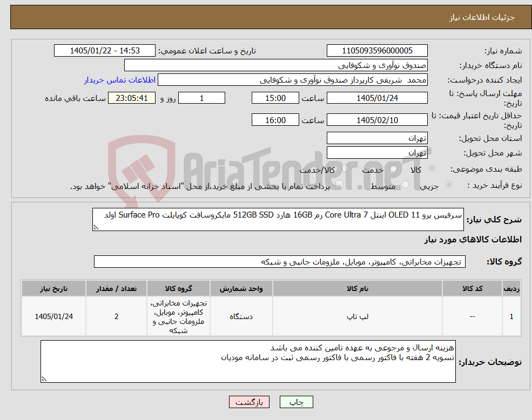
Task: Click the price validity time 16:00 field
Action: [275, 120]
